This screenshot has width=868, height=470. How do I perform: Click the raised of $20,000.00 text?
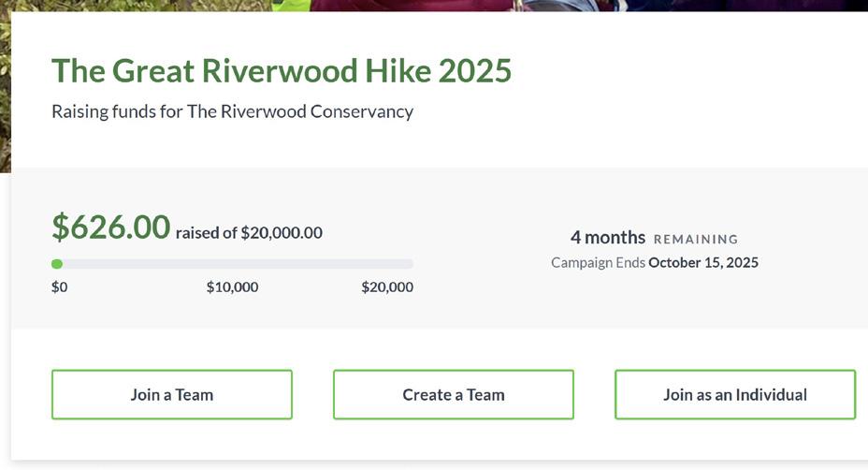[x=249, y=233]
